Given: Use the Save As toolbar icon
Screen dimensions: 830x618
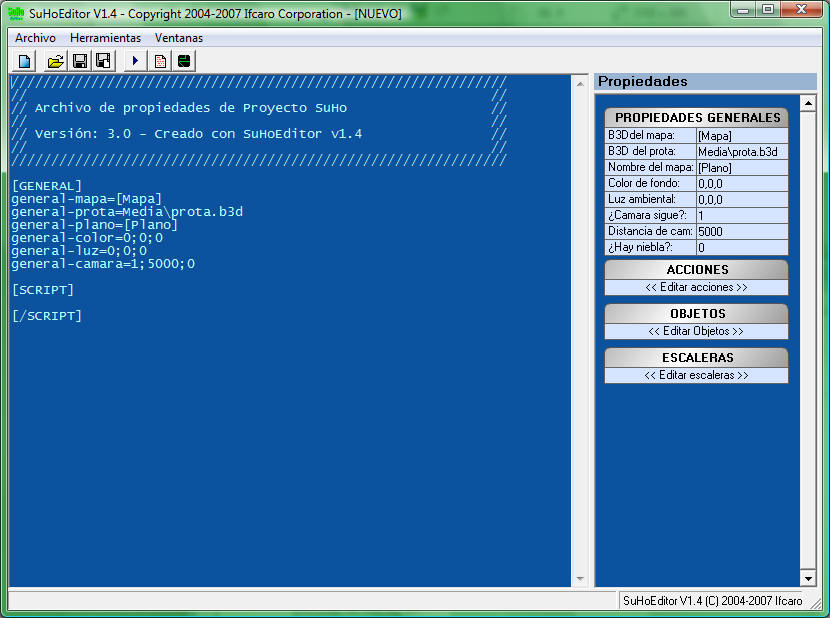Looking at the screenshot, I should point(103,61).
